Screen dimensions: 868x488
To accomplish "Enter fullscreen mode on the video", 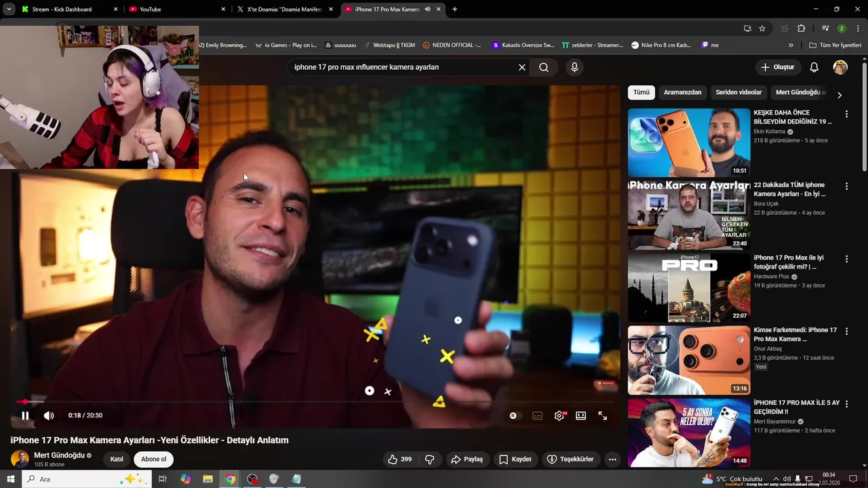I will click(603, 415).
